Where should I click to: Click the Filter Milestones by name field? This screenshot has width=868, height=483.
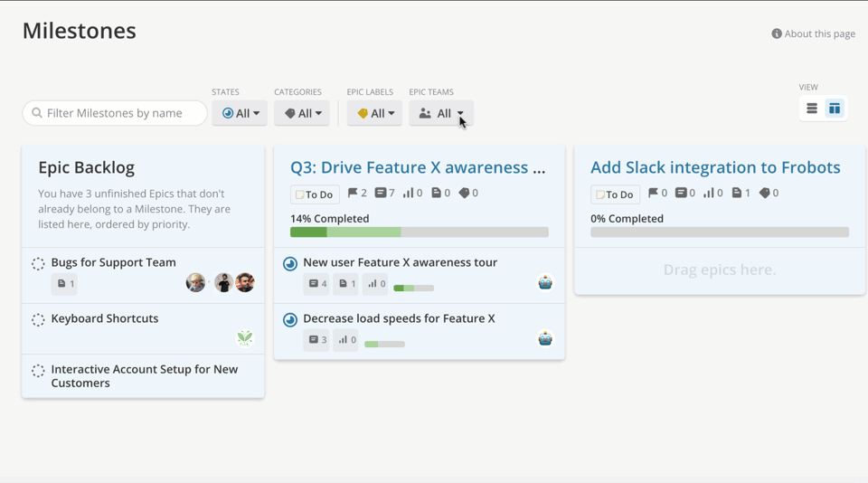(x=115, y=113)
